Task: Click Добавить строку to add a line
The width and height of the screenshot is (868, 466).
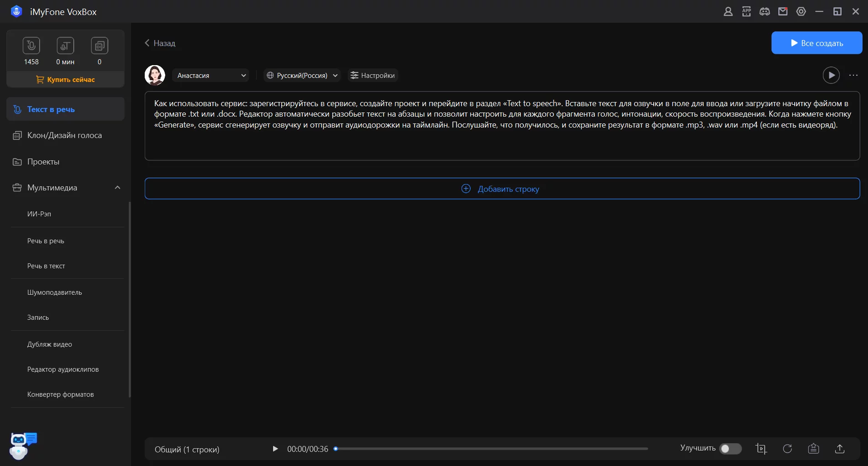Action: click(x=502, y=189)
